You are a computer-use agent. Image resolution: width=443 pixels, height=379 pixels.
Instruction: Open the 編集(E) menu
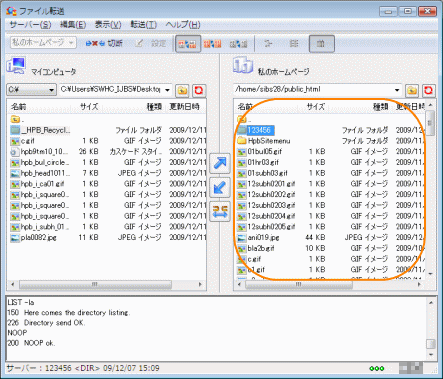coord(73,25)
